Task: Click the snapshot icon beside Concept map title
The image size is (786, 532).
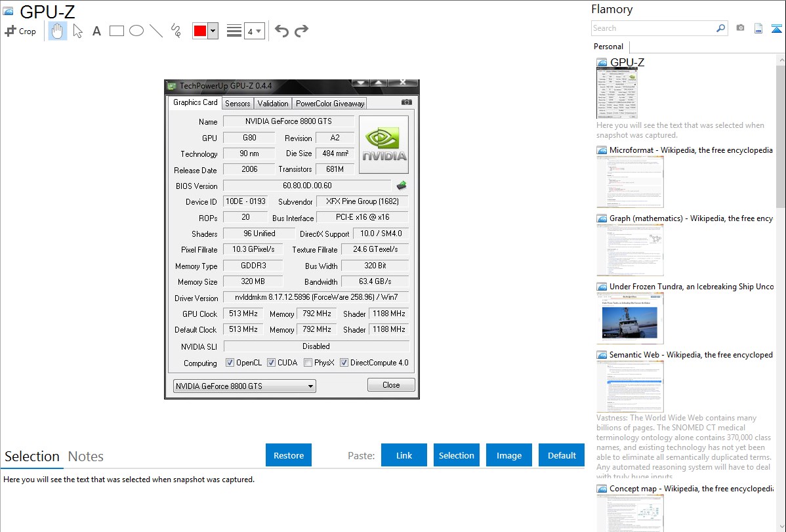Action: [x=602, y=489]
